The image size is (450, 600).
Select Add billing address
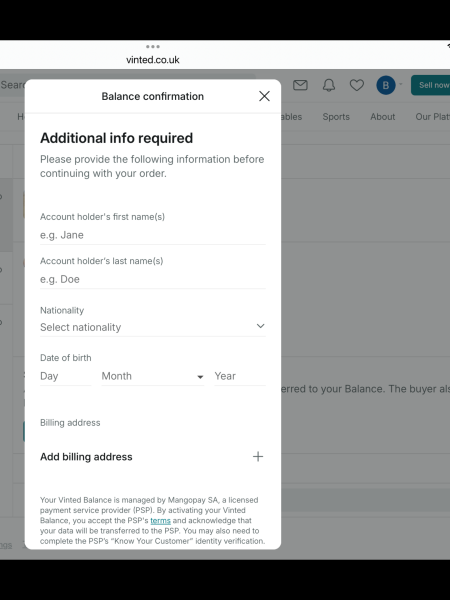pyautogui.click(x=153, y=457)
